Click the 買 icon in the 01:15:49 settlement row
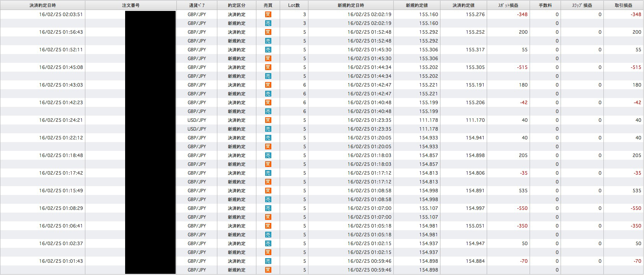This screenshot has height=275, width=644. point(268,191)
